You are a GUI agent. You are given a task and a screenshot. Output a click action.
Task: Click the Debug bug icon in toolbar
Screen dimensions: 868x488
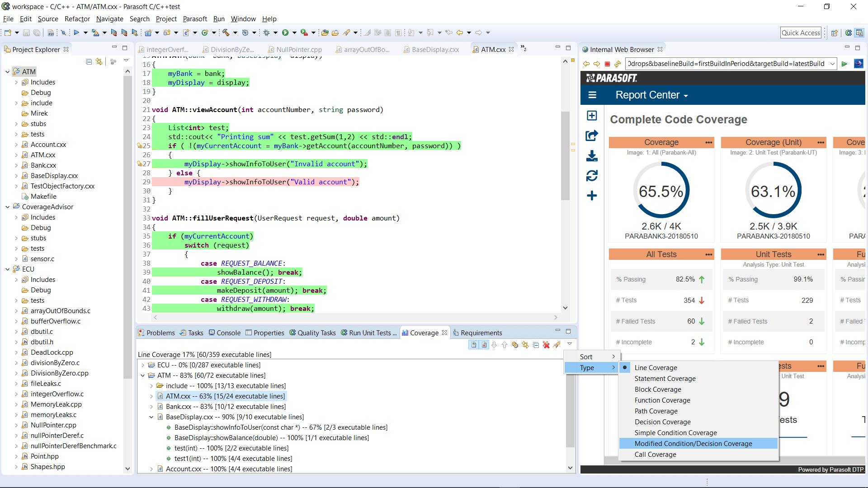click(x=267, y=33)
